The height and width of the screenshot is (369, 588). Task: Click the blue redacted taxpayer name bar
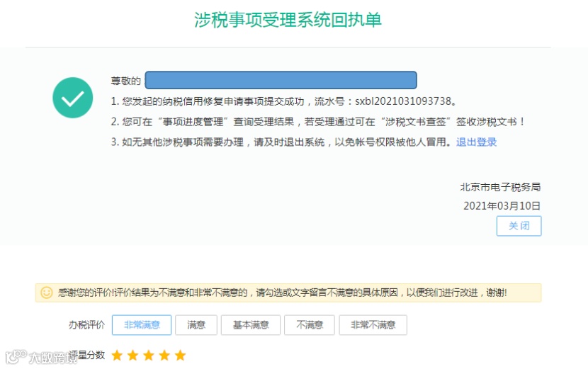[281, 80]
